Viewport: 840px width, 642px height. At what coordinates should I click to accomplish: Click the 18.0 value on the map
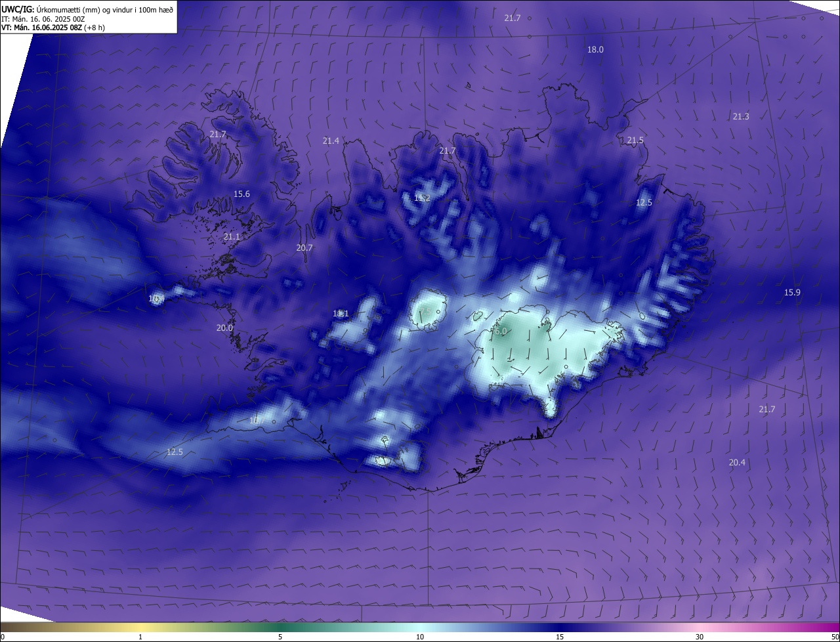(595, 50)
